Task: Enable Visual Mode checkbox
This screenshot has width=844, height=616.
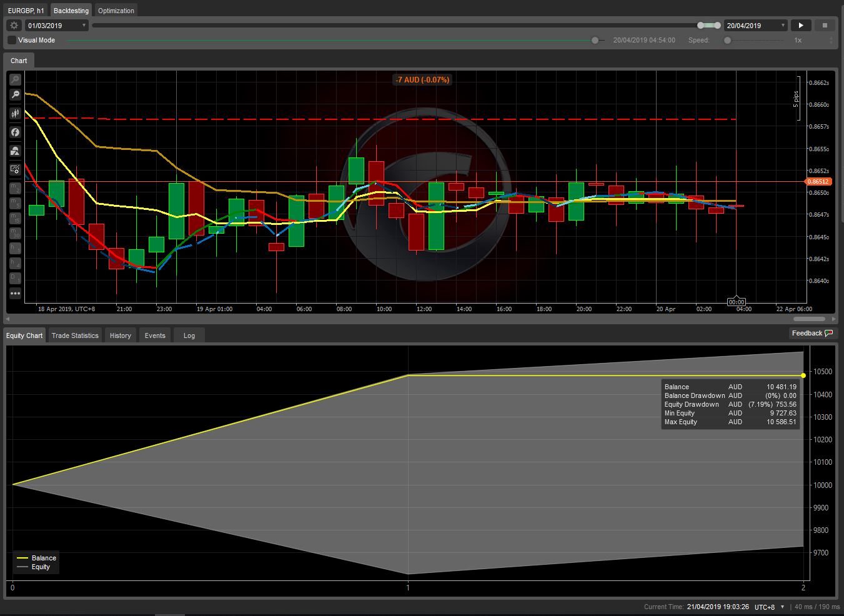Action: coord(12,40)
